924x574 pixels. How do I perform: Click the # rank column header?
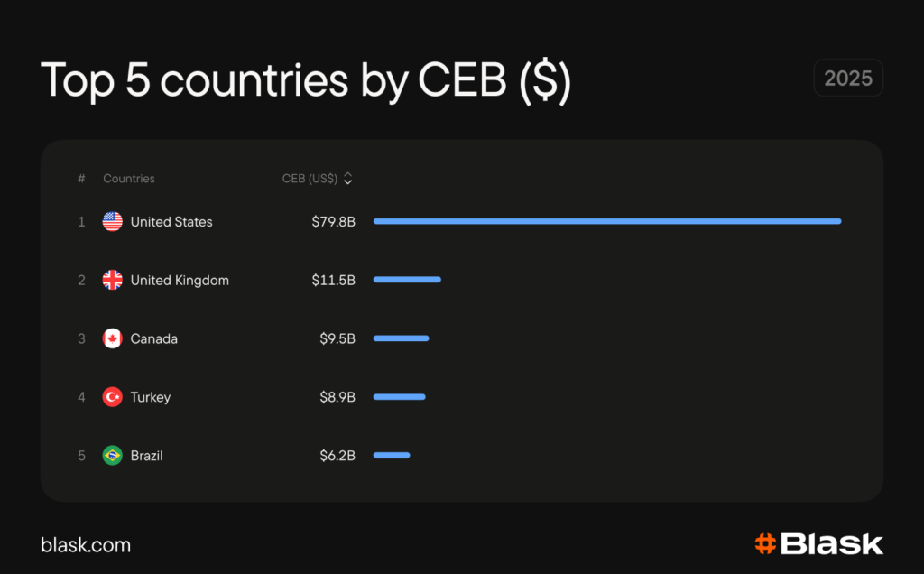pyautogui.click(x=81, y=179)
